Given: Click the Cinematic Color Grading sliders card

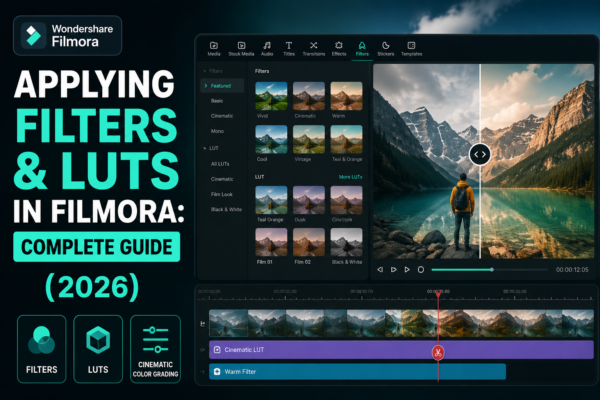Looking at the screenshot, I should (155, 349).
